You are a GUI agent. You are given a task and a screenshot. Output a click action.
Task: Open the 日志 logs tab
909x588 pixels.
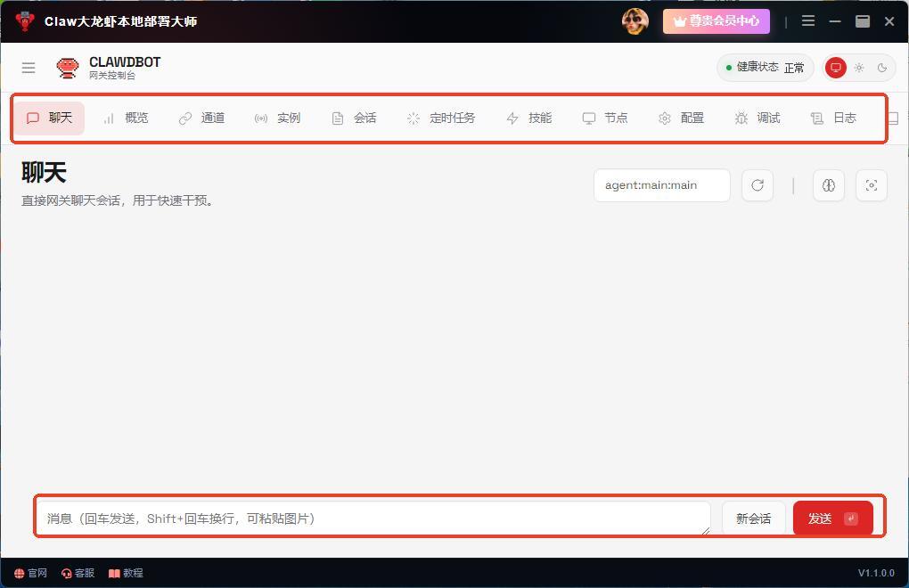coord(833,118)
